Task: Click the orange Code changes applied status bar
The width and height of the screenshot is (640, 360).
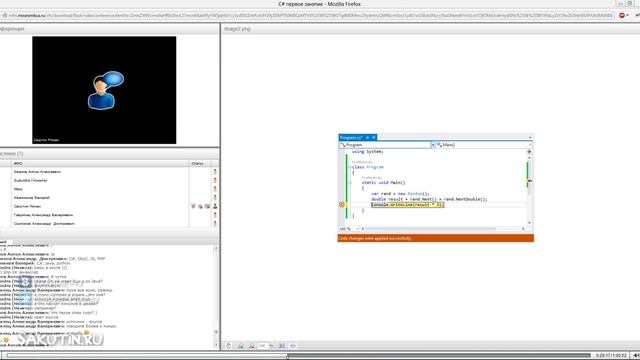Action: (x=436, y=238)
